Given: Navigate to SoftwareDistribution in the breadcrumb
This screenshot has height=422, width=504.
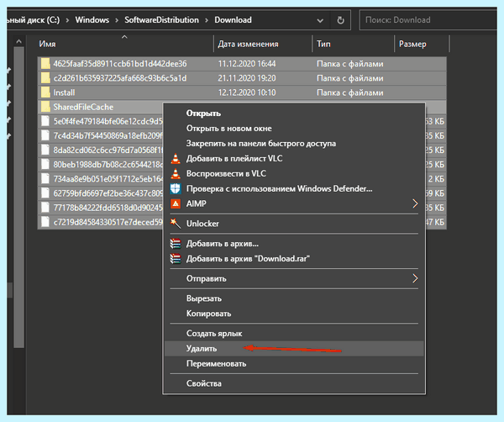Looking at the screenshot, I should pyautogui.click(x=161, y=20).
